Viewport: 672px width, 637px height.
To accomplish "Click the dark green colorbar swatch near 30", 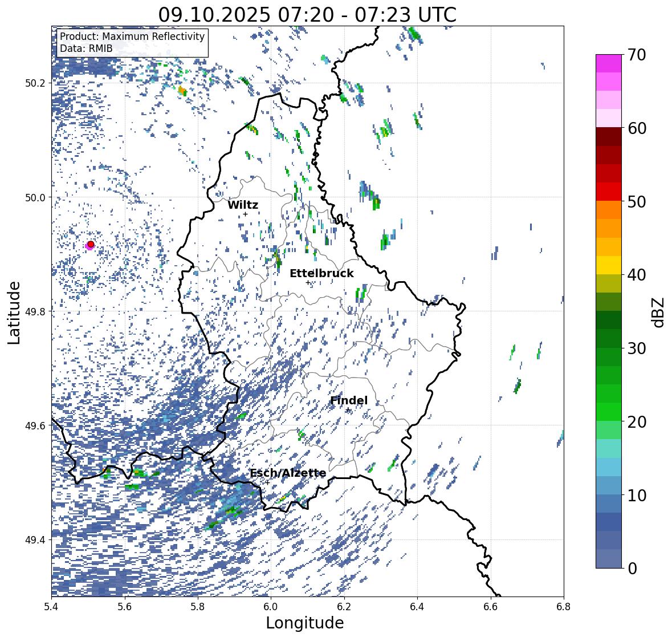I will click(x=609, y=338).
